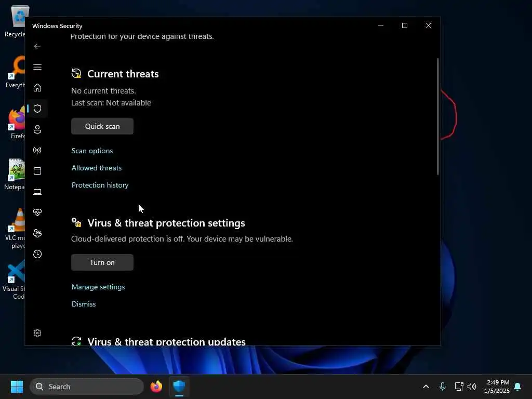Open the volume tray icon
The width and height of the screenshot is (532, 399).
click(x=472, y=387)
